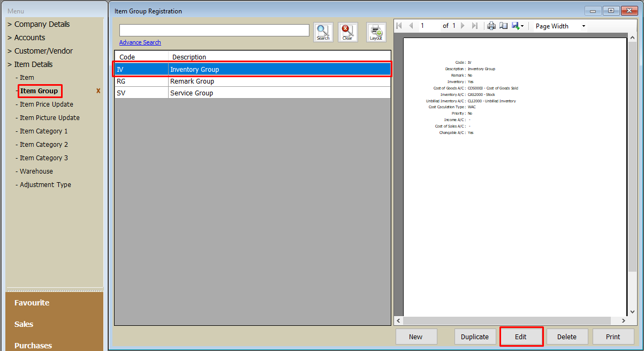Screen dimensions: 644x351
Task: Click the Delete button
Action: click(567, 337)
